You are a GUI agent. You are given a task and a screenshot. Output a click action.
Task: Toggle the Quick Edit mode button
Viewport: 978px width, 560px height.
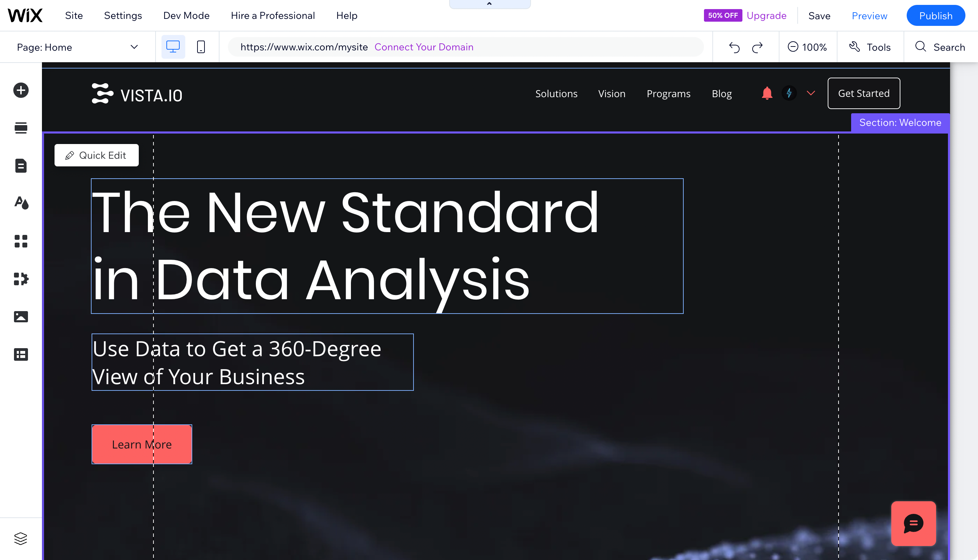click(96, 155)
